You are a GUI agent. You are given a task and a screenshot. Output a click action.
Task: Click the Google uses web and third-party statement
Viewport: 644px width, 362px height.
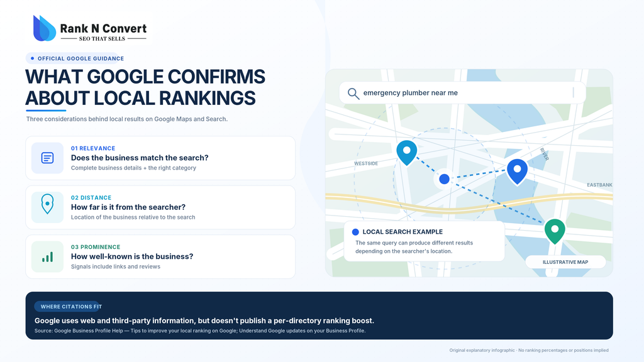pos(204,321)
